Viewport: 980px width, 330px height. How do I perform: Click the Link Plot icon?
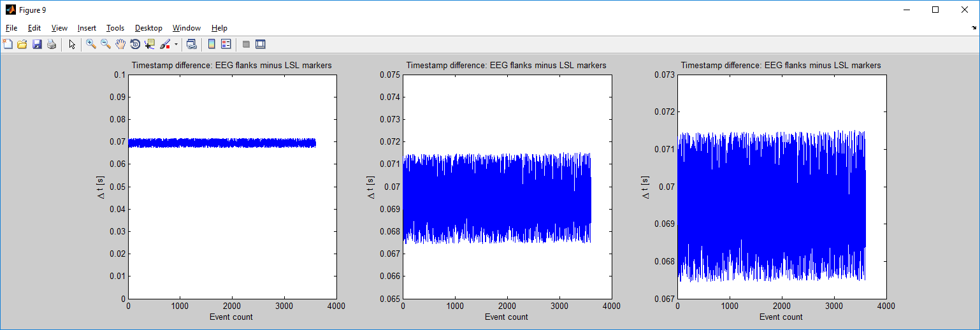(191, 44)
